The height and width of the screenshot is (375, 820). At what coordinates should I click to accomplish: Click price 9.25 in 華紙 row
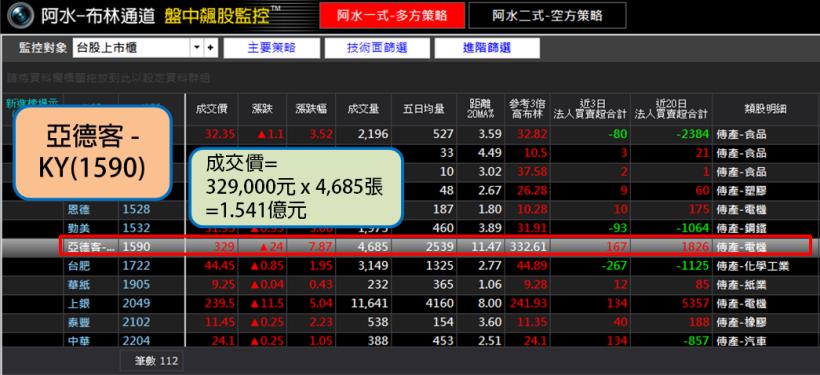[x=223, y=285]
